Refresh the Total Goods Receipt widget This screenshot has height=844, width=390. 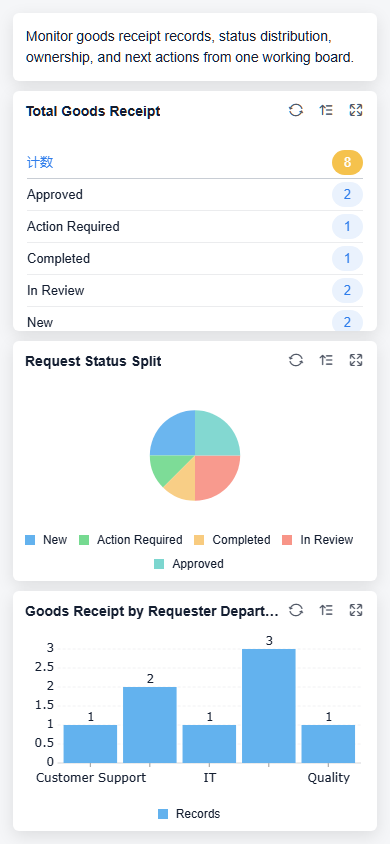pos(296,110)
